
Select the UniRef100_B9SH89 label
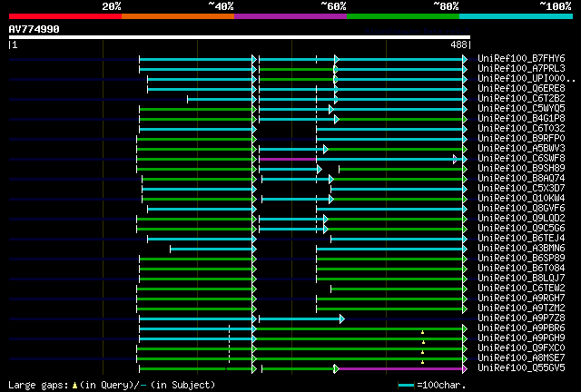pos(521,169)
